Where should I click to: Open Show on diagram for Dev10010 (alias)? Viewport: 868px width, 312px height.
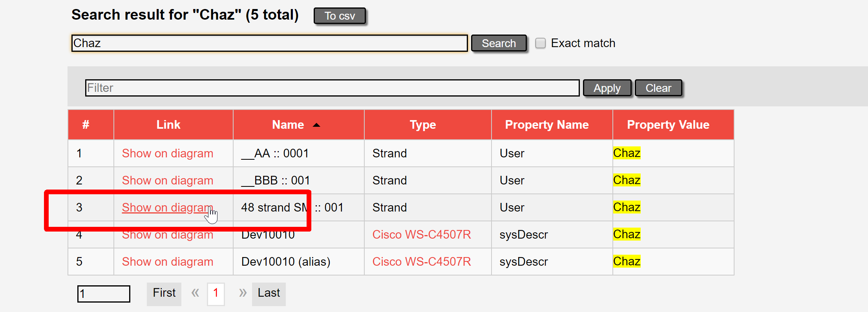coord(167,262)
